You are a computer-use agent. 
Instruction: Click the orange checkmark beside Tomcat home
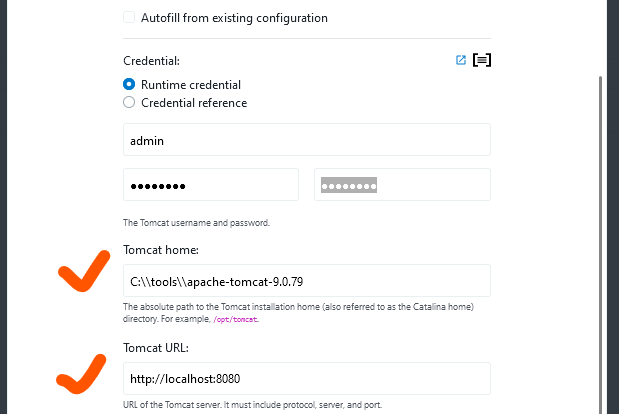(84, 271)
